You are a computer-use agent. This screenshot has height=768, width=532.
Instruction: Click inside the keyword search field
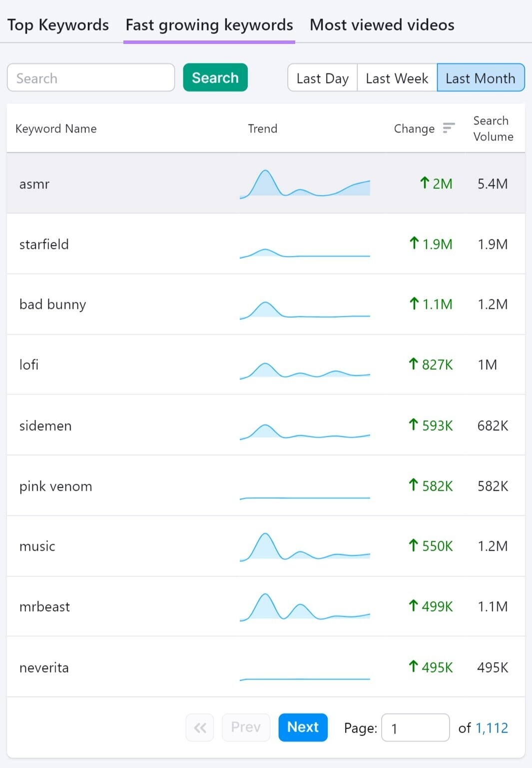point(90,77)
